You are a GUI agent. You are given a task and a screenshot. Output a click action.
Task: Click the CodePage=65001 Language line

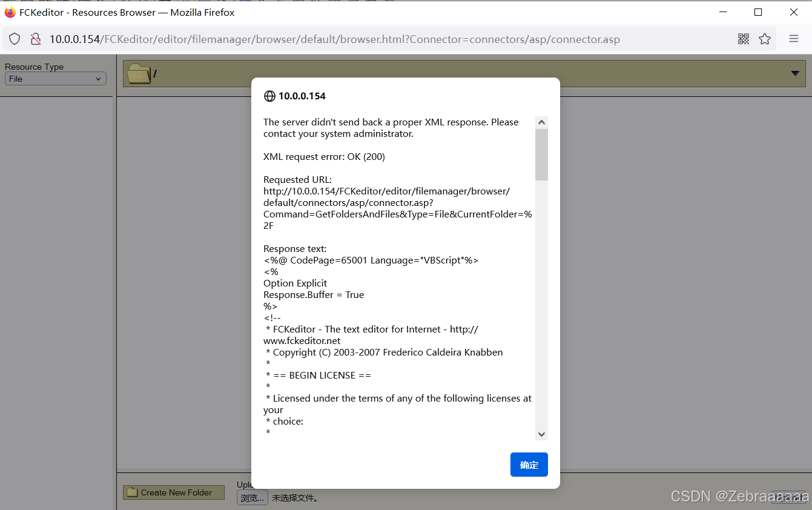(x=371, y=260)
